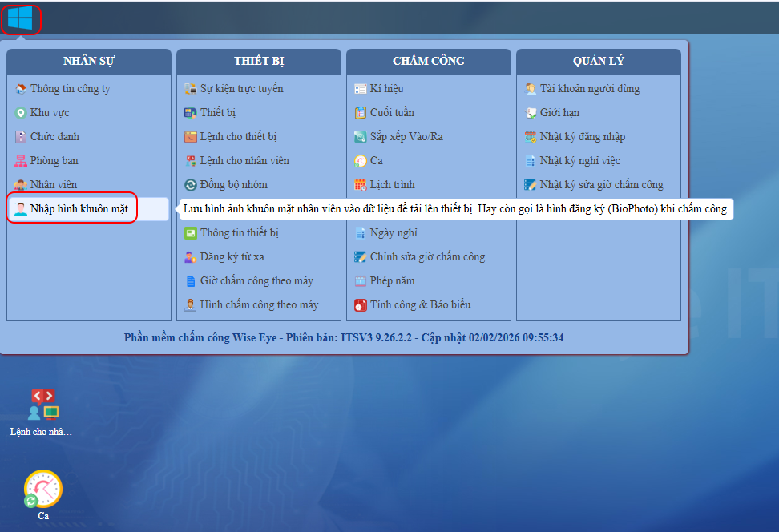Open the Ca desktop clock shortcut
Screen dimensions: 779x532
pyautogui.click(x=42, y=489)
